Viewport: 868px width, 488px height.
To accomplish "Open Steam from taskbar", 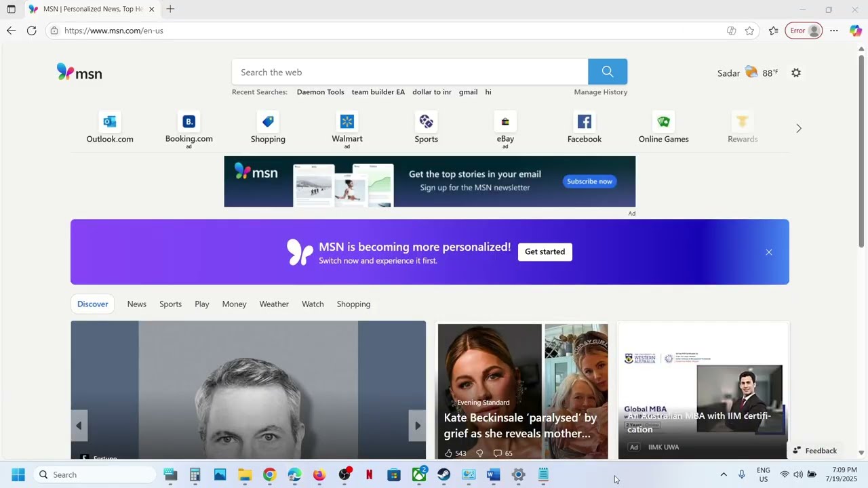I will (x=444, y=474).
